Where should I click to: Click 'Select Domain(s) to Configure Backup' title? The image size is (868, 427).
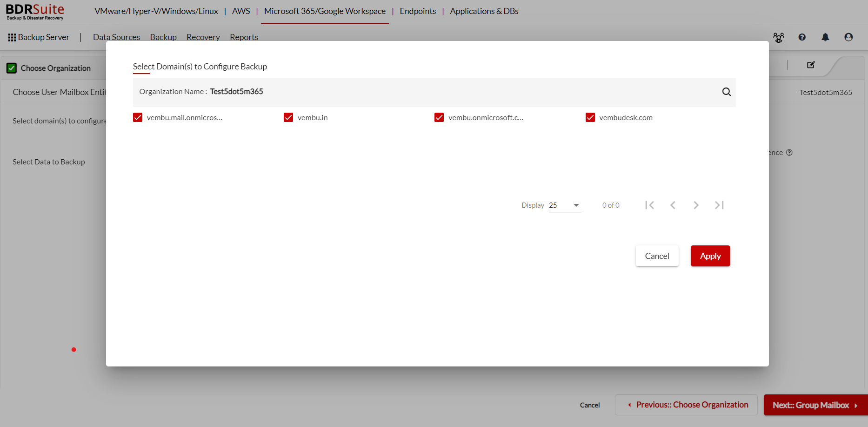pos(200,67)
